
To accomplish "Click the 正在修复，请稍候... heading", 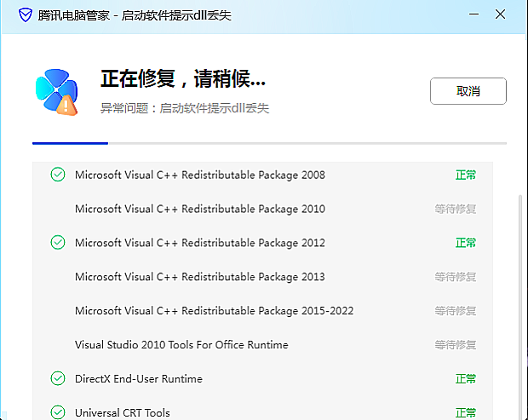I will click(x=183, y=78).
